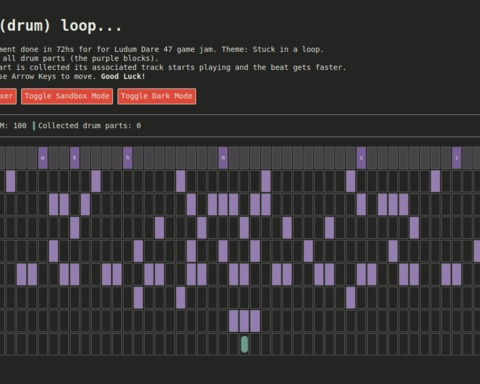480x384 pixels.
Task: Click the Toggle Dark Mode button
Action: click(157, 96)
